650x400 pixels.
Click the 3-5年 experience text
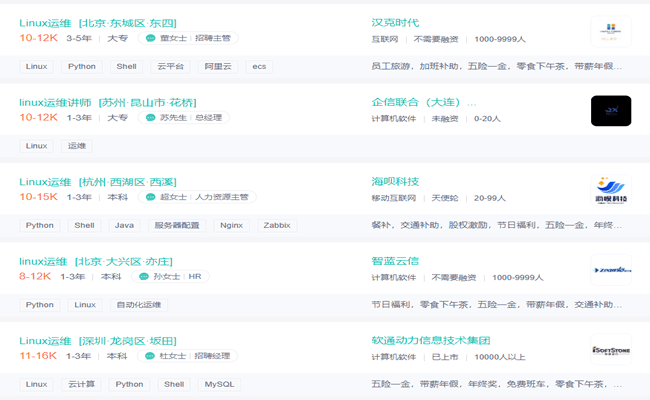click(x=79, y=38)
